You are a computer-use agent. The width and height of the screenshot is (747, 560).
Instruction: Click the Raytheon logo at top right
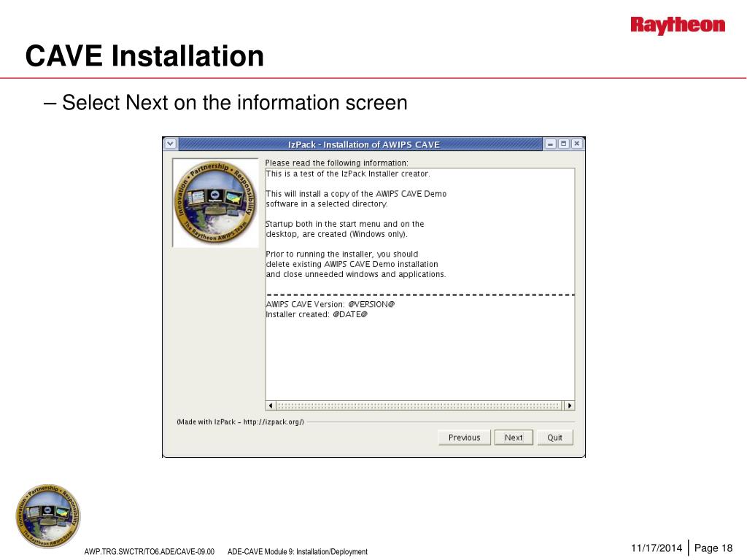coord(678,26)
